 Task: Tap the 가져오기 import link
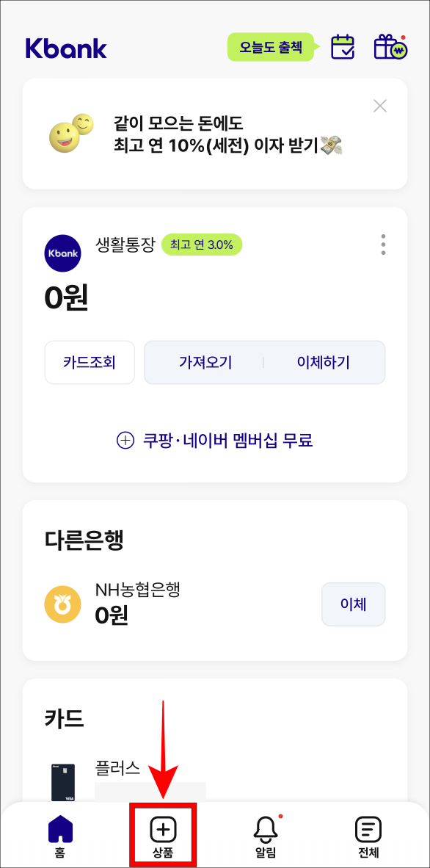(x=205, y=362)
